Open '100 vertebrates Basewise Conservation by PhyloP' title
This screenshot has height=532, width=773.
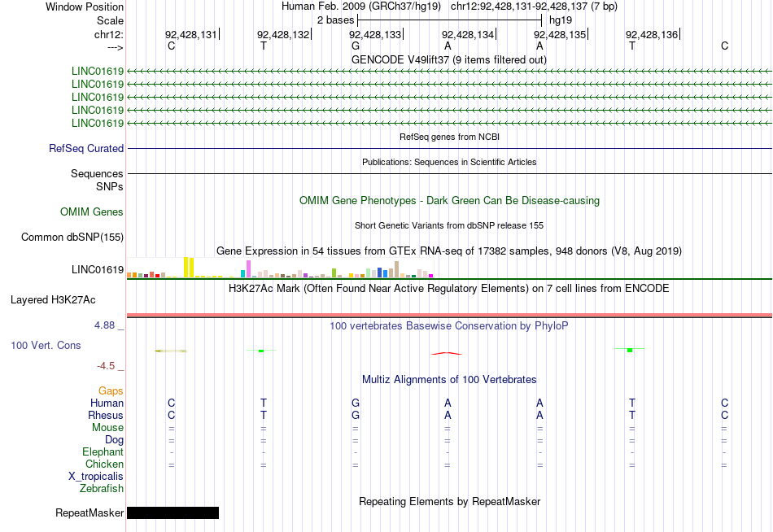pos(449,326)
